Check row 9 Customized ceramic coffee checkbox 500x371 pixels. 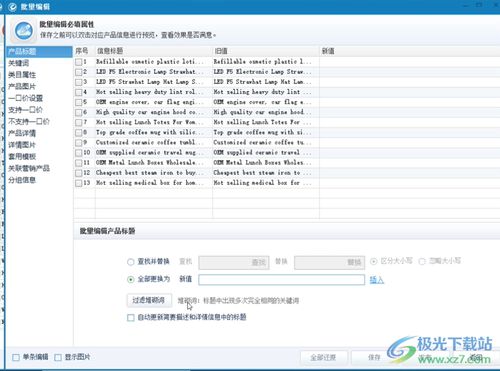click(x=78, y=143)
